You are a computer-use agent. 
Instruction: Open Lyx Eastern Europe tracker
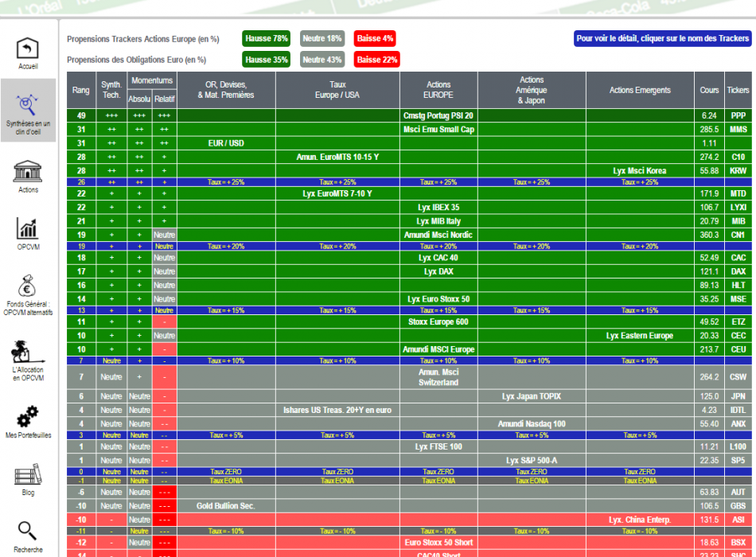click(x=640, y=336)
